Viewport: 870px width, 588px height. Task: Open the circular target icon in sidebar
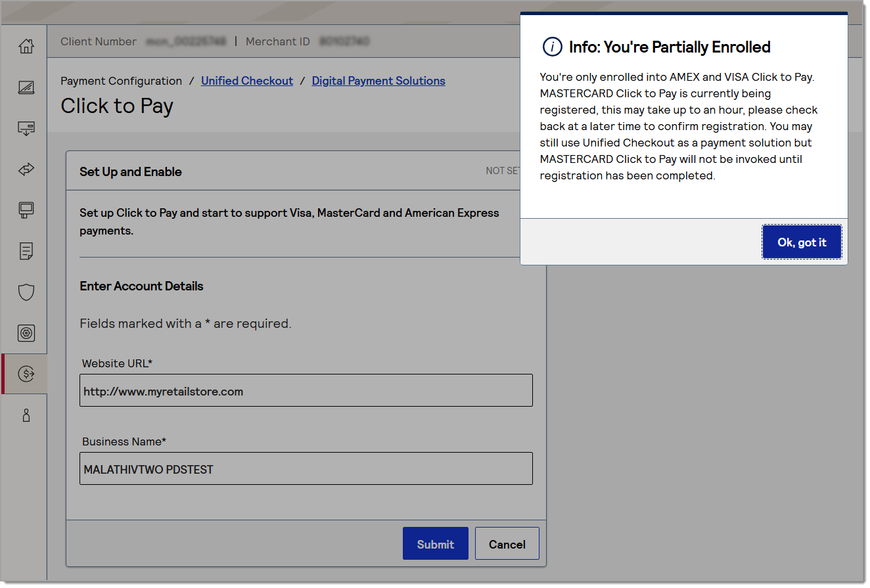[26, 333]
